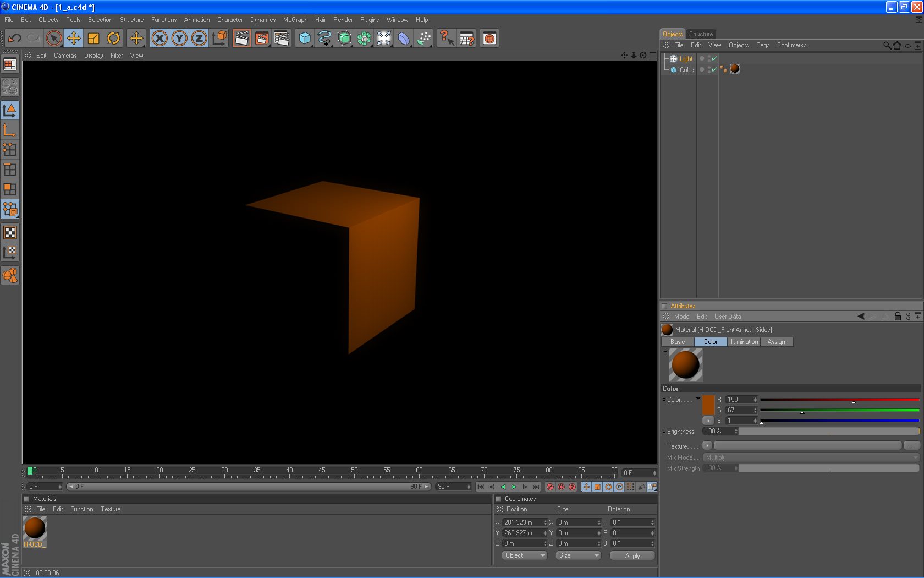Click the Render in Picture Viewer icon

pyautogui.click(x=262, y=39)
